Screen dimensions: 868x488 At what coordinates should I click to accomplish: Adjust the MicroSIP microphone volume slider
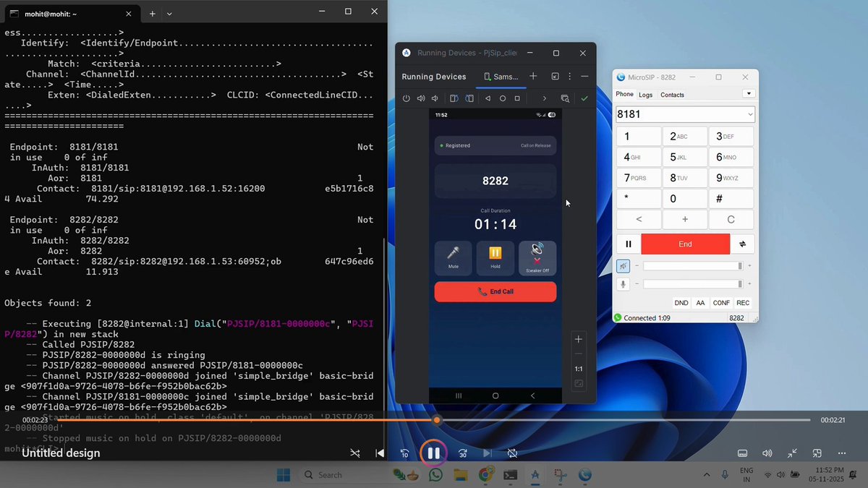(x=692, y=284)
